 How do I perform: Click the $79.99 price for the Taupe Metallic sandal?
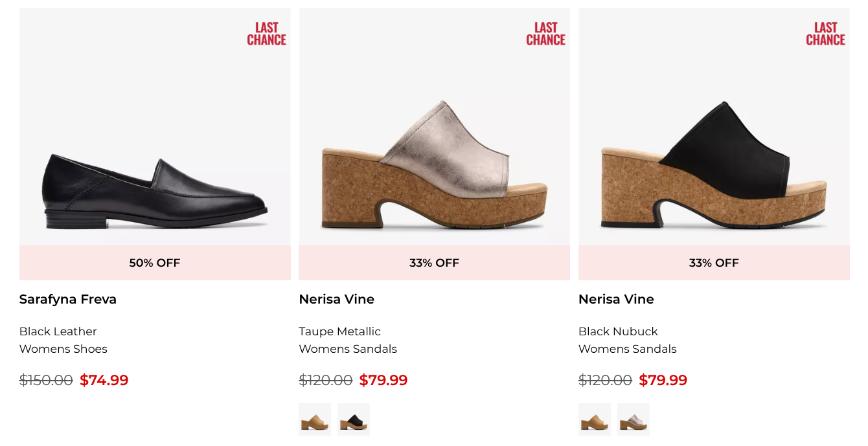tap(383, 380)
